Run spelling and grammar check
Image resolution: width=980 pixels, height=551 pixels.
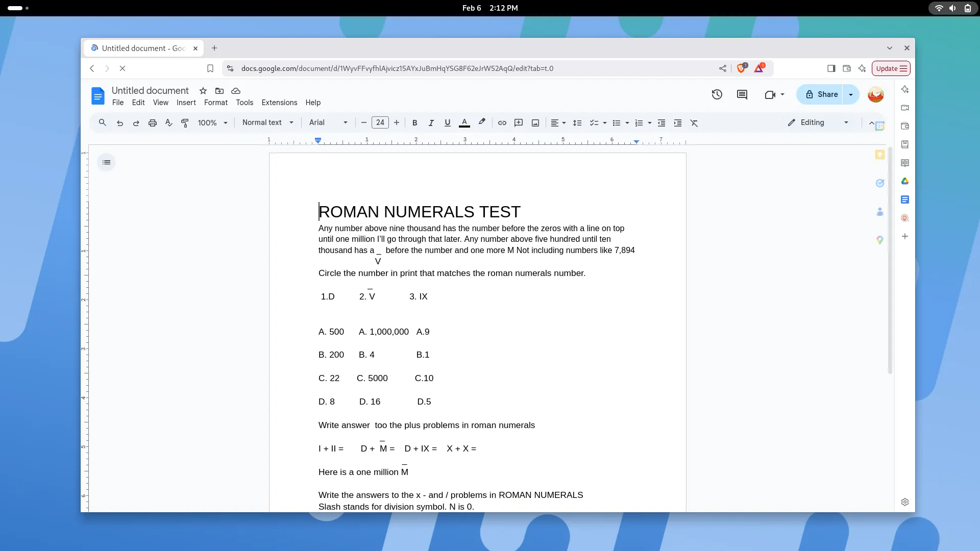168,123
